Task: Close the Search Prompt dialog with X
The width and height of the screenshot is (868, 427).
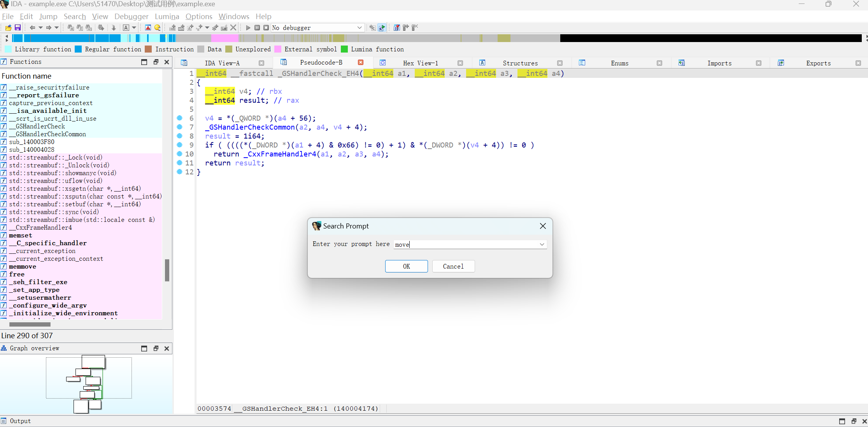Action: (543, 226)
